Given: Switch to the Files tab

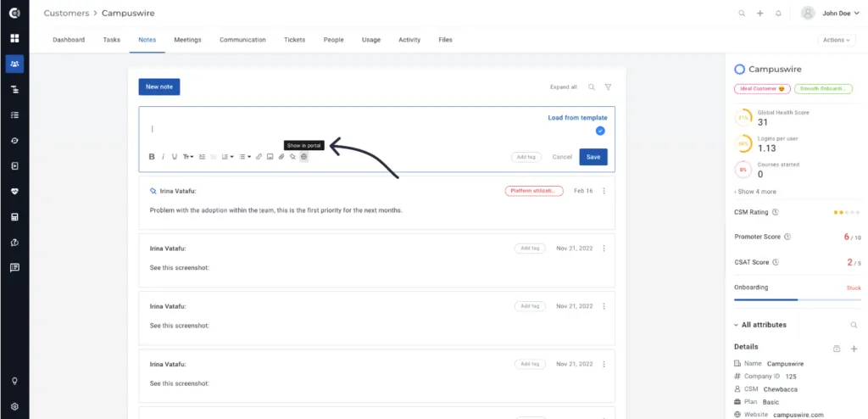Looking at the screenshot, I should [x=446, y=40].
